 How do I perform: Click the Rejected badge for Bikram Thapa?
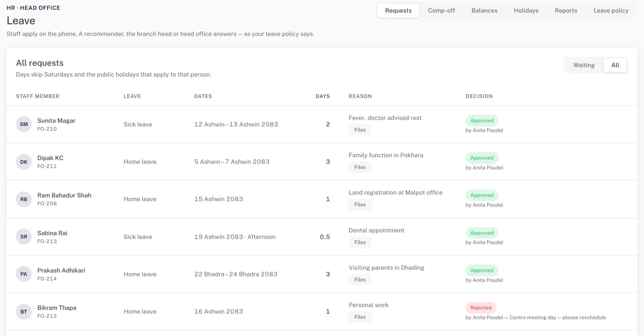coord(481,308)
